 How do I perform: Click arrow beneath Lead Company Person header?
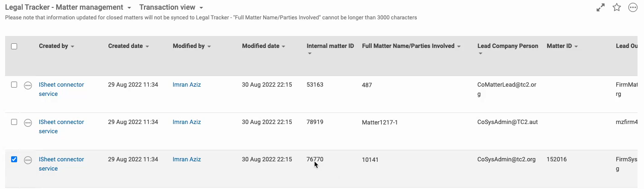[480, 53]
